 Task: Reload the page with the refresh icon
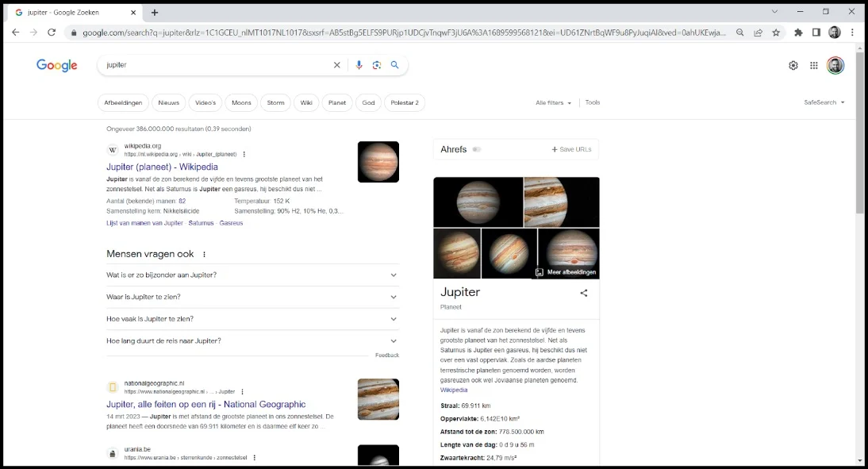pyautogui.click(x=52, y=33)
